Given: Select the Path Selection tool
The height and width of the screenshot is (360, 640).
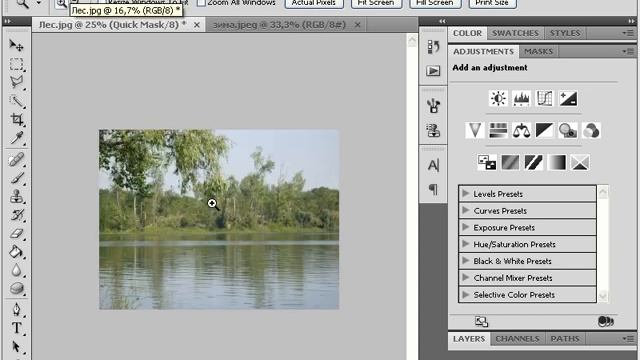Looking at the screenshot, I should click(16, 347).
